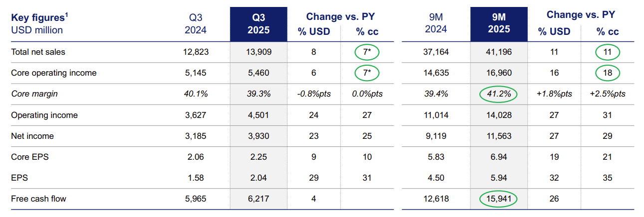Screen dimensions: 644x217
Task: Select the dark blue "9M 2025" column header
Action: tap(499, 24)
